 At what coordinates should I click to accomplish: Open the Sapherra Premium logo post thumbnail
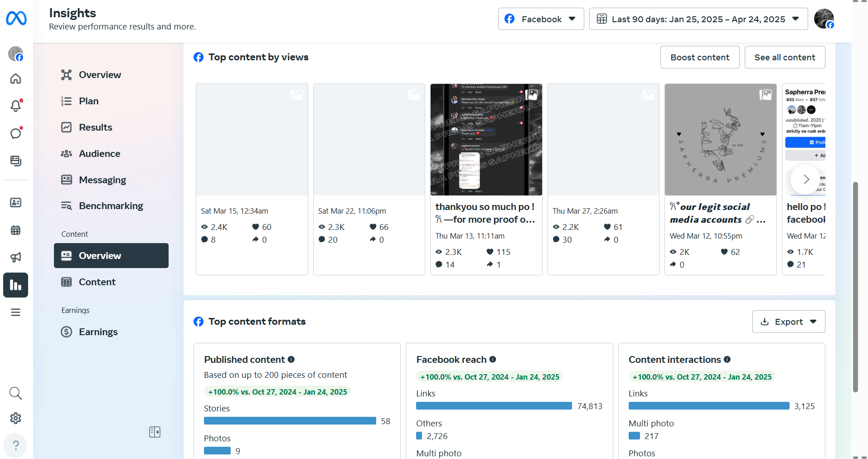tap(721, 140)
